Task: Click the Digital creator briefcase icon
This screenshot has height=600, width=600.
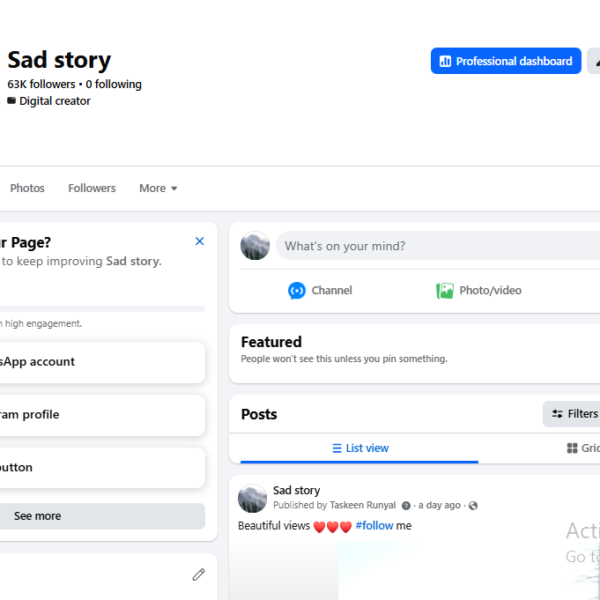Action: [x=11, y=101]
